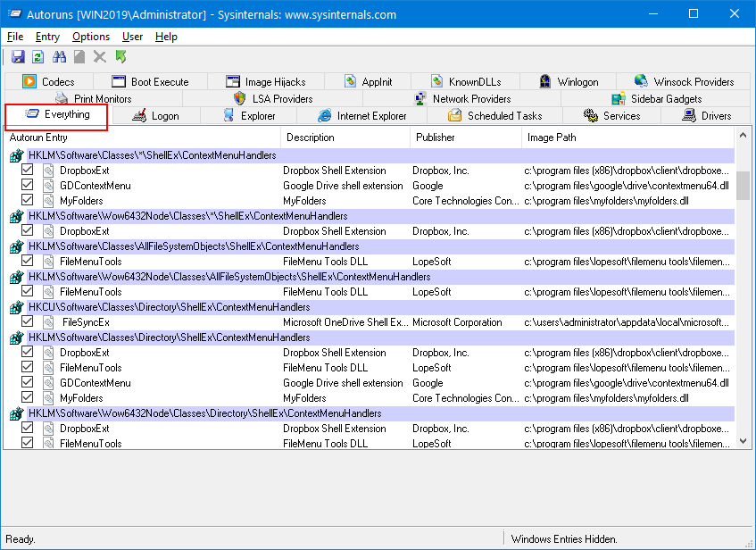Click the Save floppy disk toolbar icon
Screen dimensions: 756x550
[x=18, y=57]
